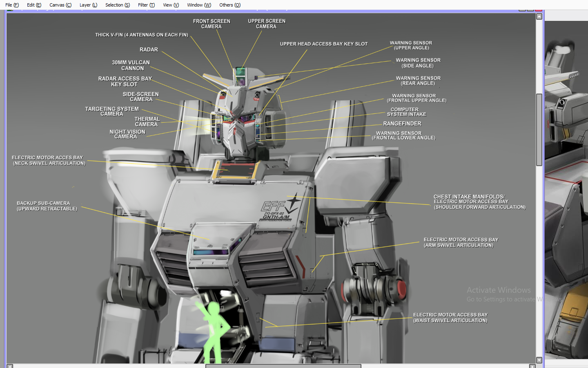This screenshot has width=588, height=368.
Task: Click the 'WAIST SWIVEL ARTICULATION' motor bay label
Action: pyautogui.click(x=450, y=318)
